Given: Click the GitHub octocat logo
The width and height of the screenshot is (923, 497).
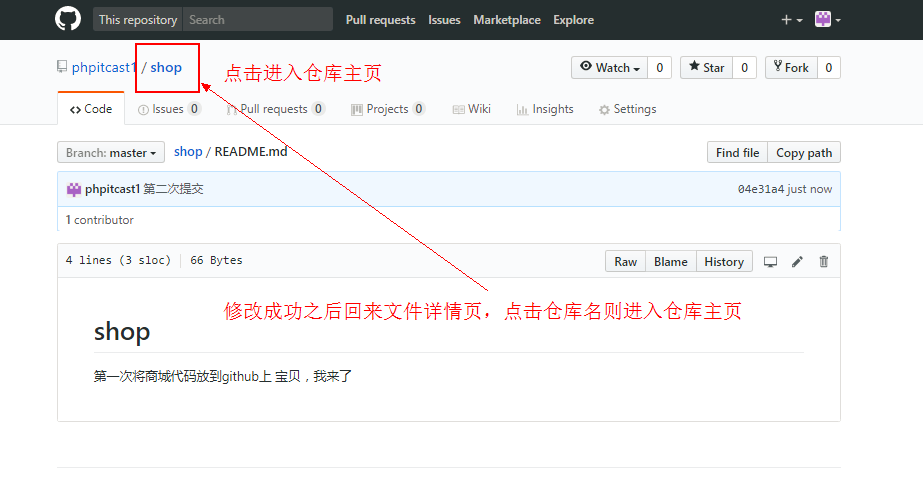Looking at the screenshot, I should click(x=68, y=20).
